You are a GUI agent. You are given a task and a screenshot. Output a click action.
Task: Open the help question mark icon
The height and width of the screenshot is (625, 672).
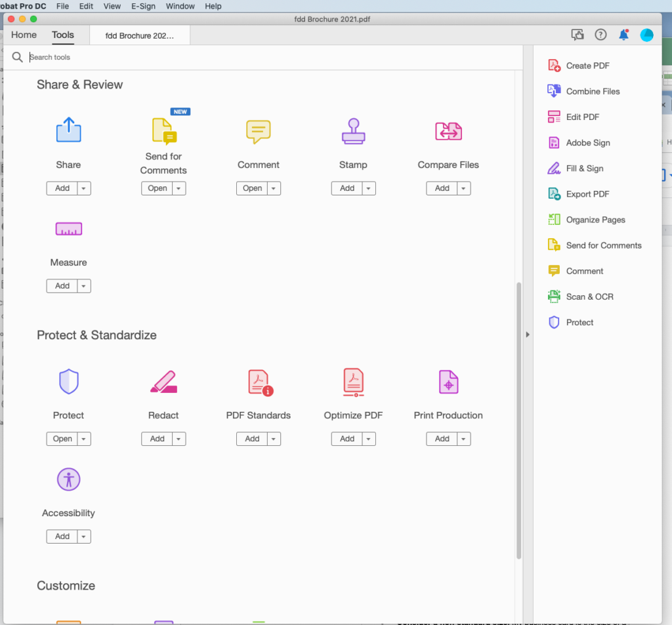coord(600,35)
